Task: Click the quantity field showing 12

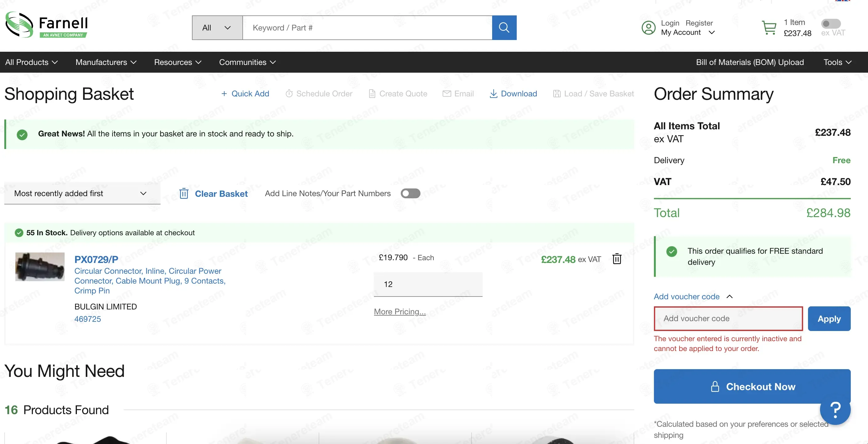Action: click(x=428, y=284)
